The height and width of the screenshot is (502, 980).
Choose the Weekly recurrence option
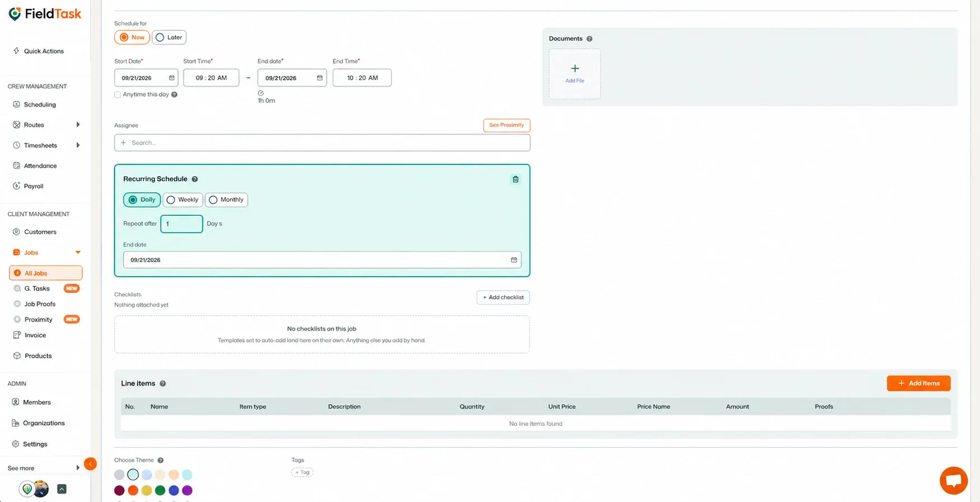pyautogui.click(x=183, y=200)
